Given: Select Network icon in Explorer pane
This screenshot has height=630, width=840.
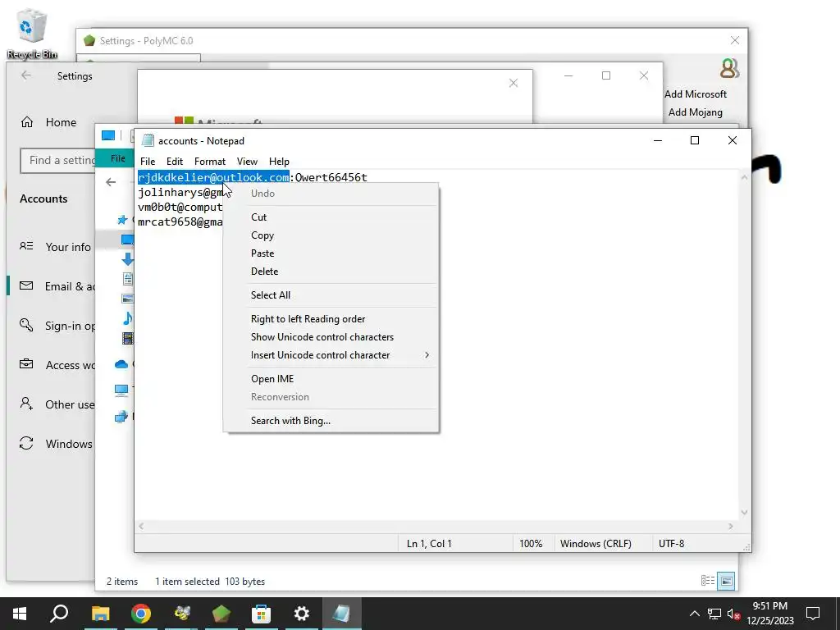Looking at the screenshot, I should pyautogui.click(x=121, y=416).
